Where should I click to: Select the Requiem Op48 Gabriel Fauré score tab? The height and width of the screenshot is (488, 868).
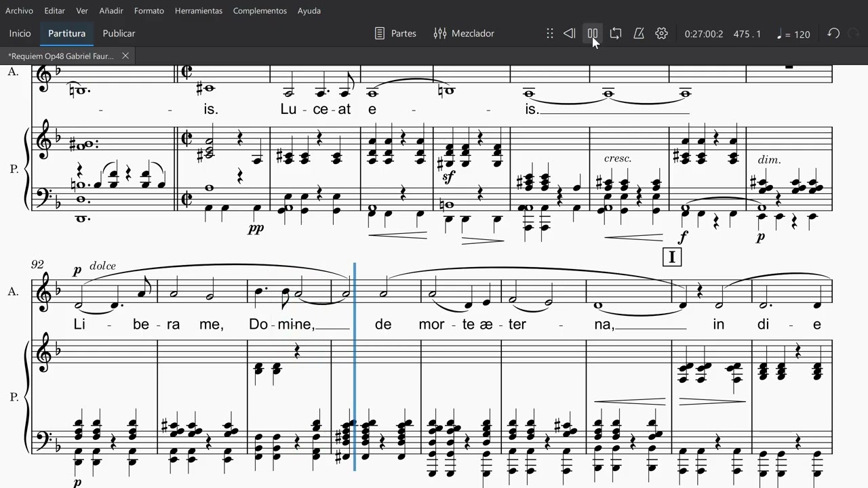click(x=61, y=56)
